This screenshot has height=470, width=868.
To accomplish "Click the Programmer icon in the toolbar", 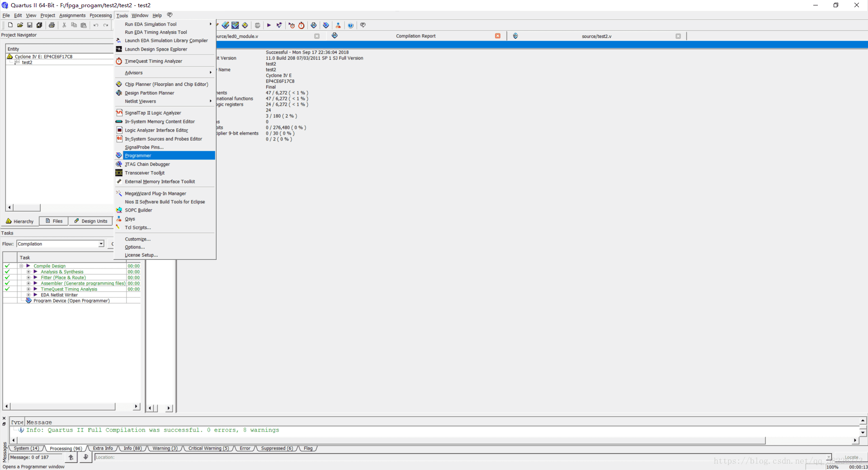I will [326, 25].
